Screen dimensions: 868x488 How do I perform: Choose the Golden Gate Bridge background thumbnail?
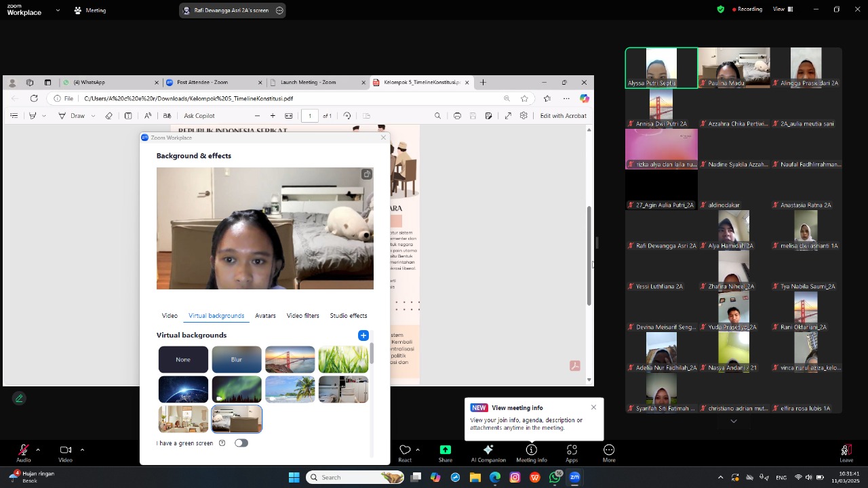point(290,360)
